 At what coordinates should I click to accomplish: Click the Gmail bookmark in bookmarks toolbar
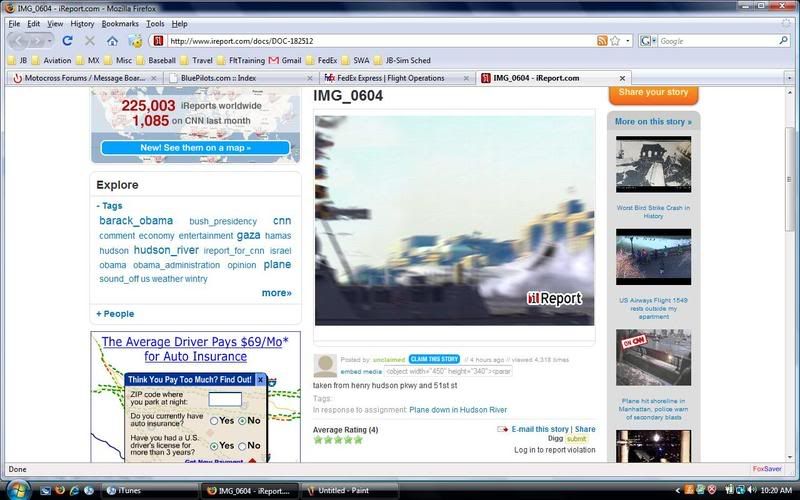click(285, 60)
